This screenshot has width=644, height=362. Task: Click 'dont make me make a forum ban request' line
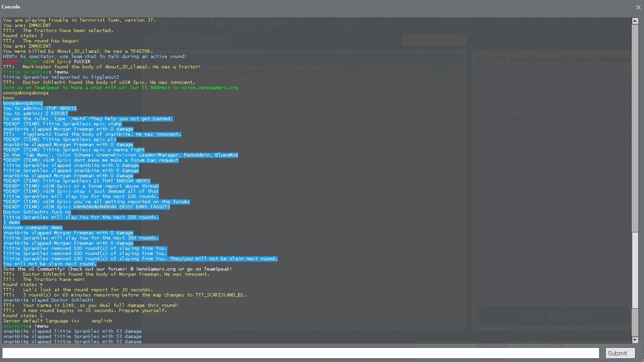(x=91, y=160)
